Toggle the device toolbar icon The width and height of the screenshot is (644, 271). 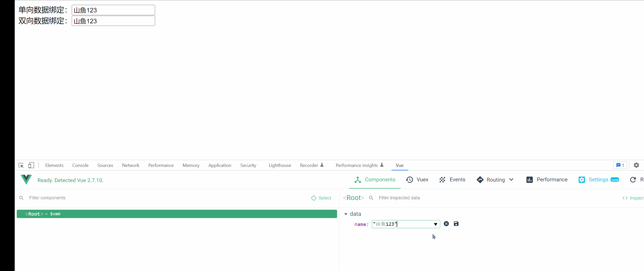coord(31,165)
